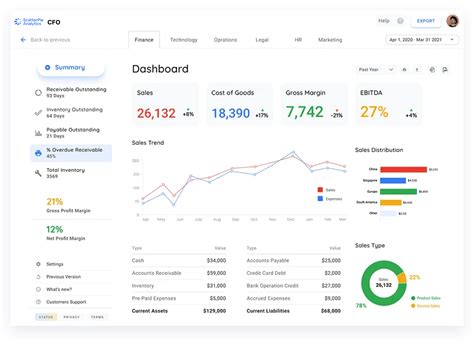This screenshot has width=474, height=362.
Task: Select % Overdue Receivable 45% item
Action: click(x=72, y=153)
